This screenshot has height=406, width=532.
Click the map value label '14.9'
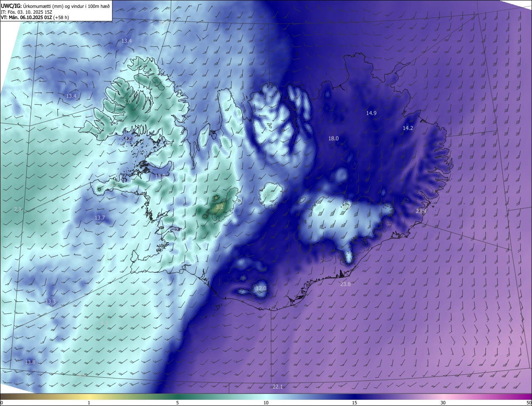pos(371,113)
